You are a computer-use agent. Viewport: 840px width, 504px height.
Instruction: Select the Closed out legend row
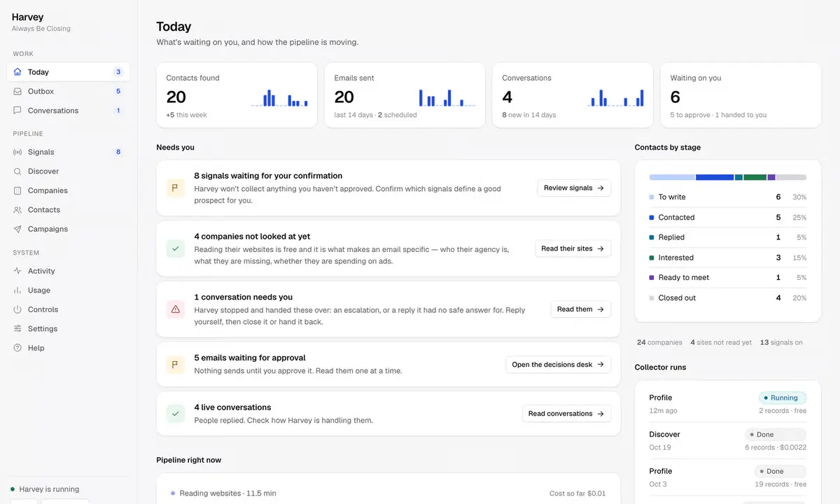click(728, 297)
